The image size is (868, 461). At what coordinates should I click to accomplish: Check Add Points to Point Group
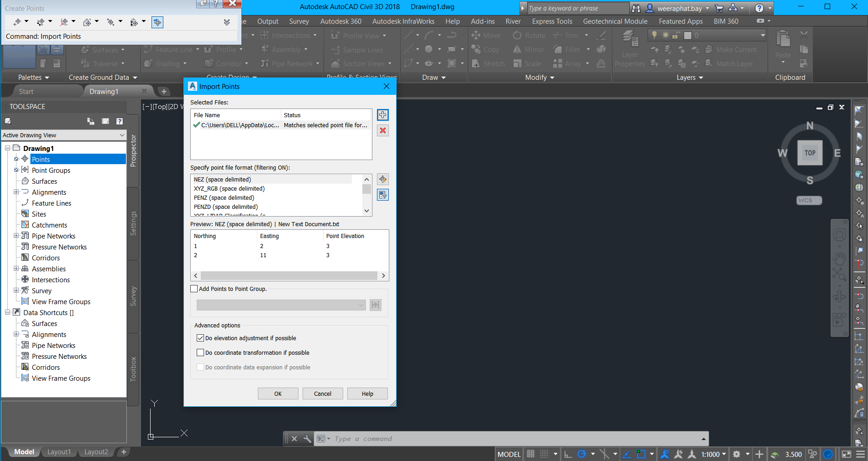(194, 289)
